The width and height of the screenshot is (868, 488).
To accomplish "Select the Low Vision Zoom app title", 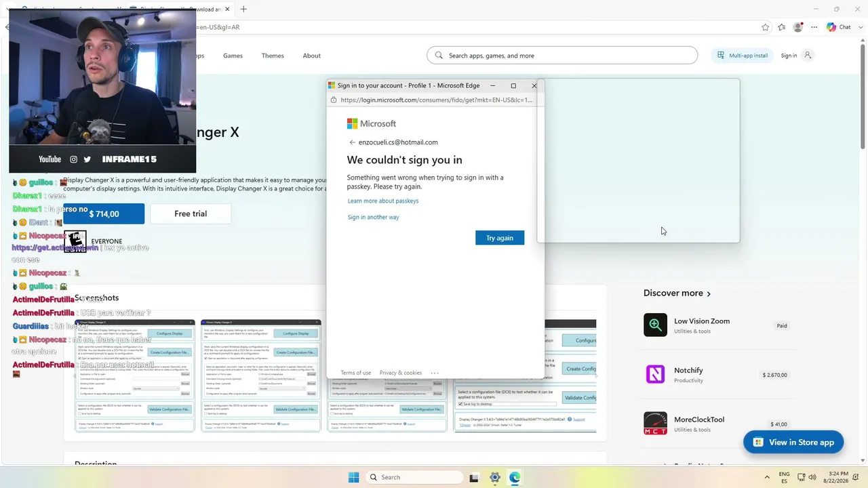I will point(702,321).
